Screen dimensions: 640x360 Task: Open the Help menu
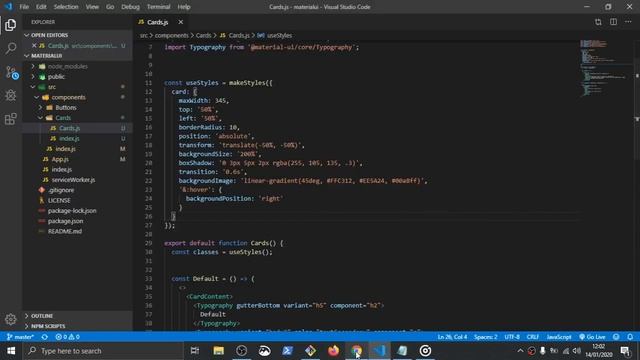pyautogui.click(x=184, y=7)
